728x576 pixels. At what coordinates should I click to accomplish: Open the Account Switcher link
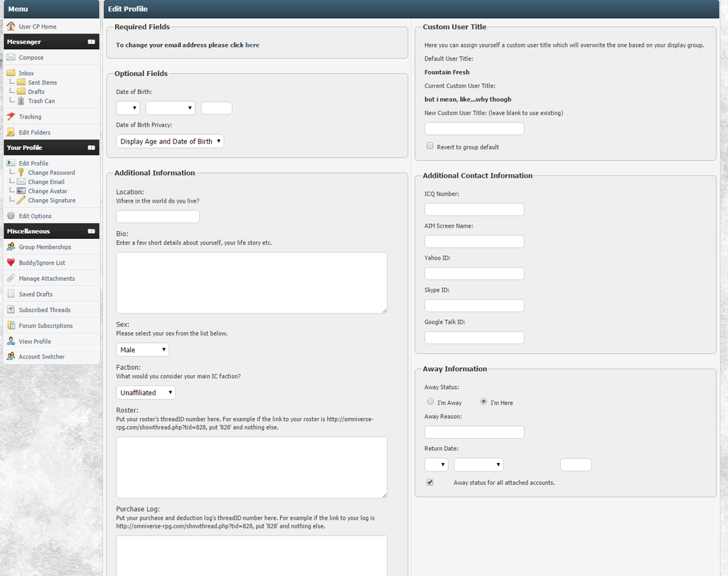click(42, 357)
